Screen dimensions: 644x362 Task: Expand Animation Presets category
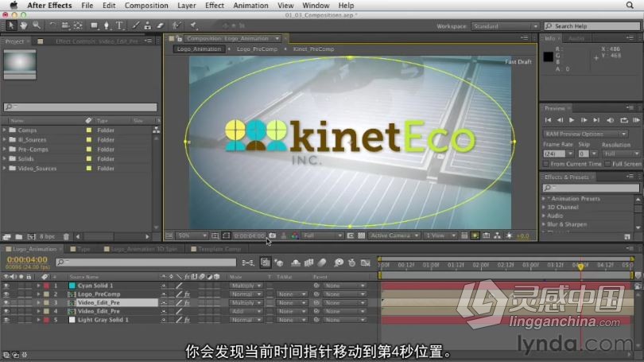(x=544, y=198)
